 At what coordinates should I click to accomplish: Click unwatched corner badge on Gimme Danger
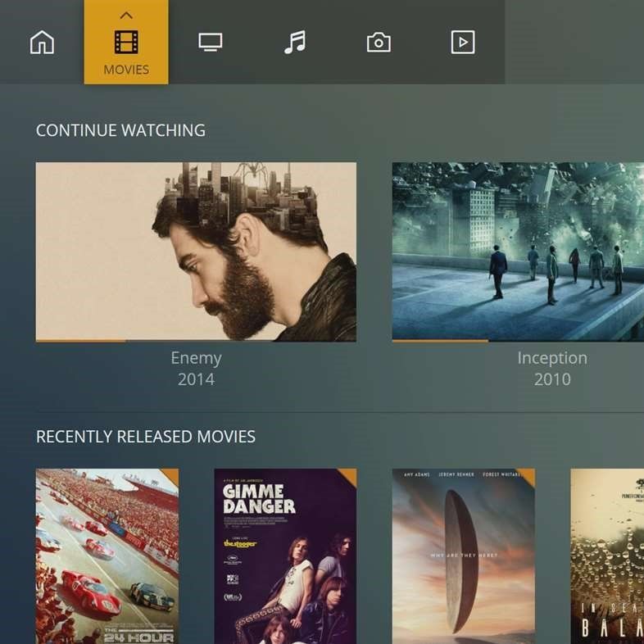[349, 476]
